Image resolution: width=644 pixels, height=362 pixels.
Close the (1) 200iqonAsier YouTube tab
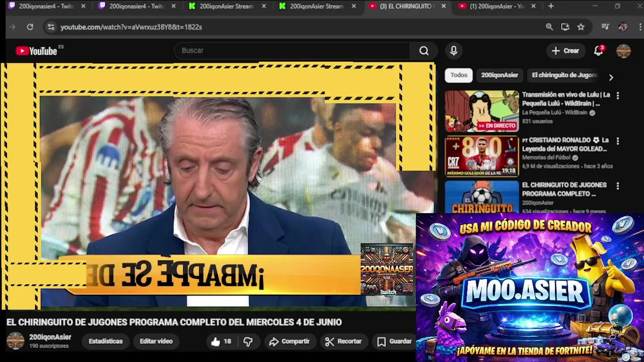click(x=533, y=6)
